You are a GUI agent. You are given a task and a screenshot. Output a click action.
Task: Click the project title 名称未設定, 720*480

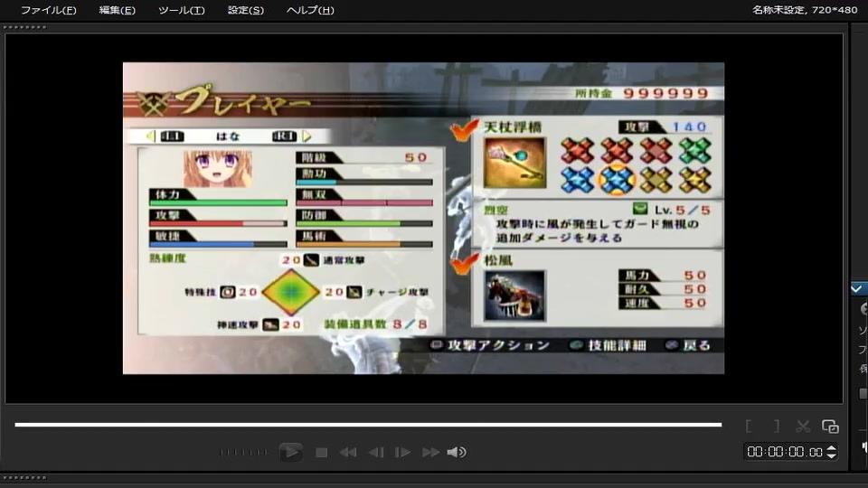tap(805, 9)
